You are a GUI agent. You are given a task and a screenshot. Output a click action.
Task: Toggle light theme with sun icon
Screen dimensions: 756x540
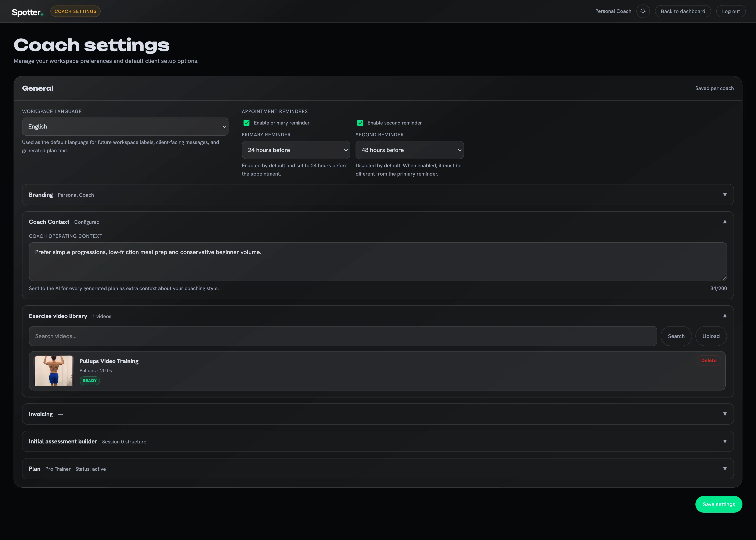(x=643, y=11)
